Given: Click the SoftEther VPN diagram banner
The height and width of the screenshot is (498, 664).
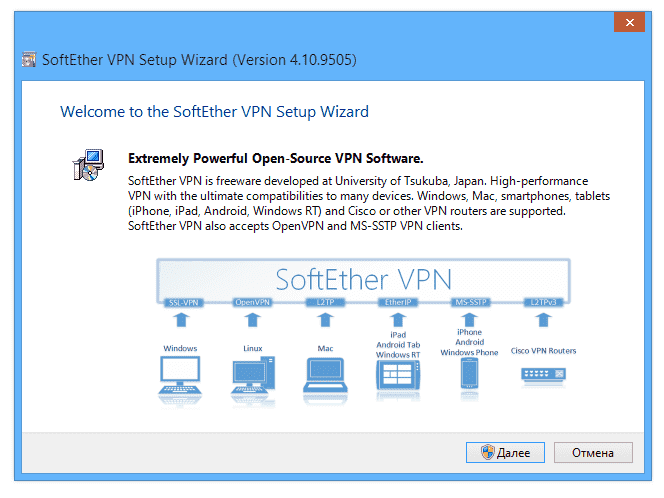Looking at the screenshot, I should (363, 277).
